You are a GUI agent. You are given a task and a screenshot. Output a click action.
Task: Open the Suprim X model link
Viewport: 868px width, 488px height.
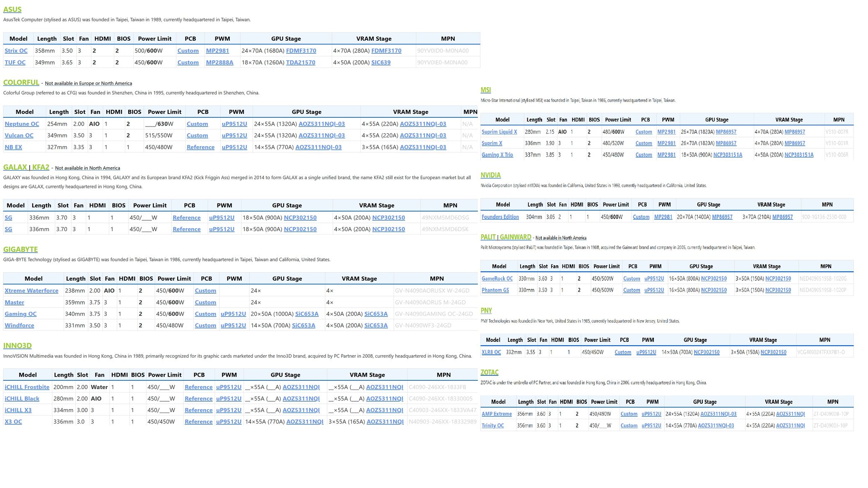(492, 143)
